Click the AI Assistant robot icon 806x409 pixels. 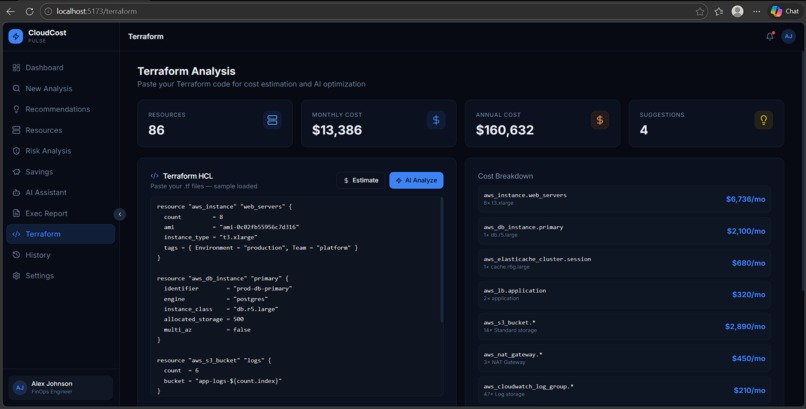tap(16, 193)
